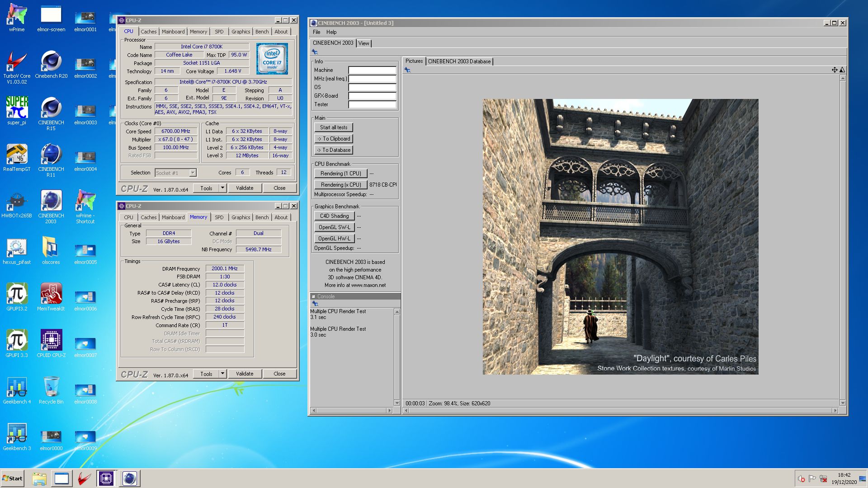
Task: Switch to Cinebench View tab
Action: coord(363,43)
